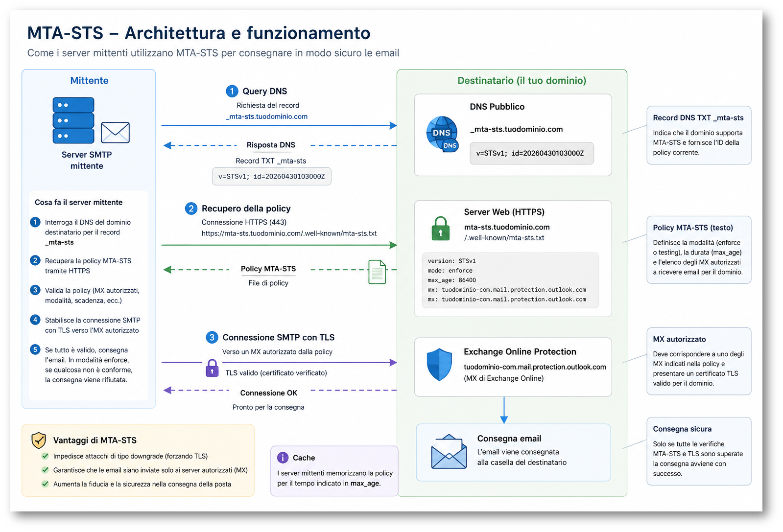Screen dimensions: 783x532
Task: Click the _mta-sts.tuodominio.com link under Query DNS
Action: coord(267,116)
